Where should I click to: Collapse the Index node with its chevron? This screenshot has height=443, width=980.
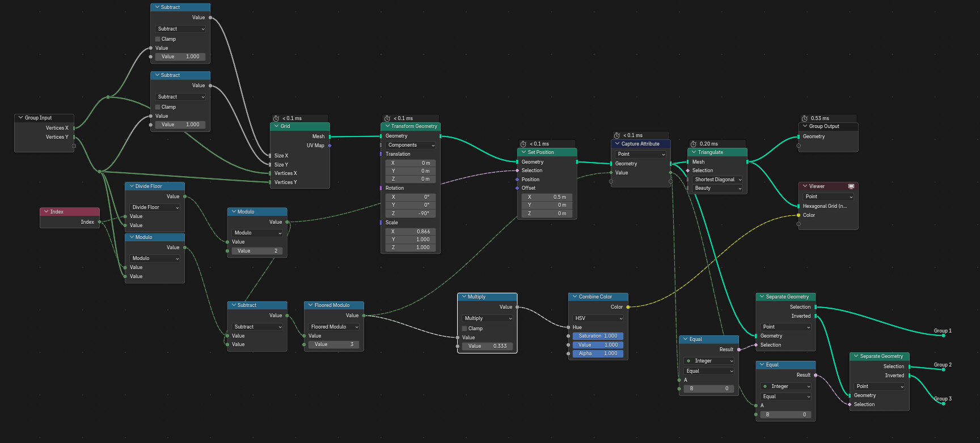pos(46,212)
